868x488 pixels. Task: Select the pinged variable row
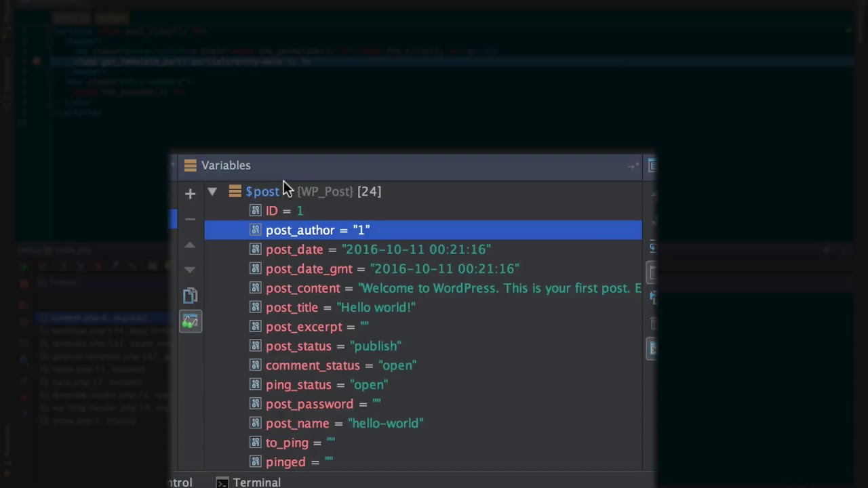423,462
